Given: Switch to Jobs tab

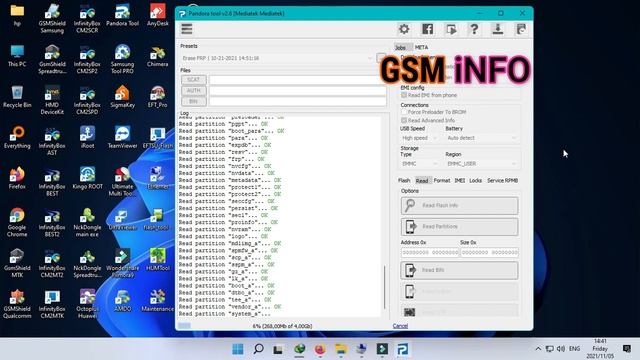Looking at the screenshot, I should 400,47.
